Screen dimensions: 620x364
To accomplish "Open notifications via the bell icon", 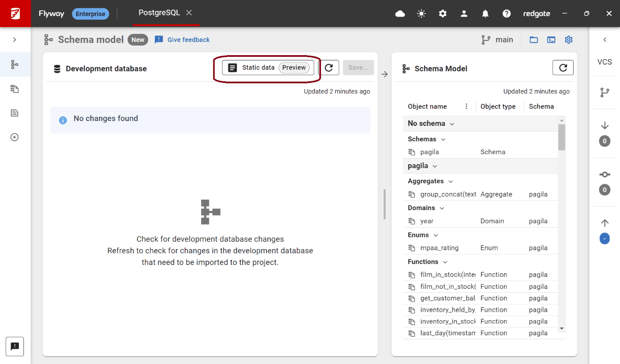I will click(485, 13).
